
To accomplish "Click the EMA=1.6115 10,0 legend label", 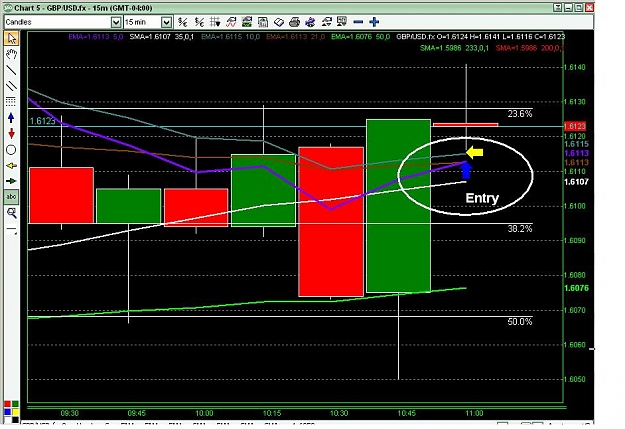I will point(230,37).
